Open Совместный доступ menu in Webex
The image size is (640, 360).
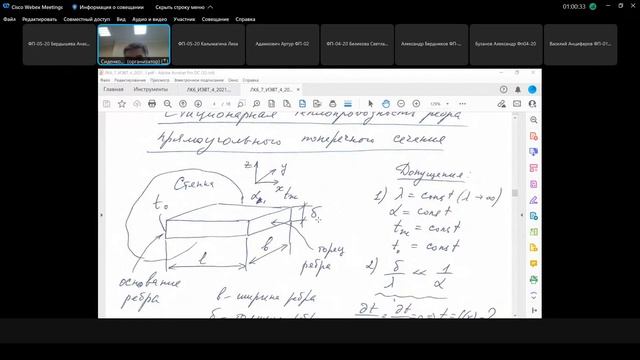tap(87, 19)
